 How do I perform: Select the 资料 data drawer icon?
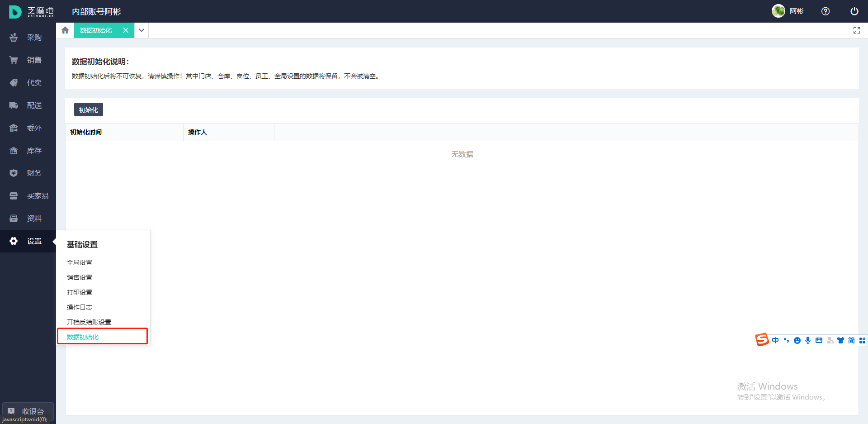[x=14, y=219]
